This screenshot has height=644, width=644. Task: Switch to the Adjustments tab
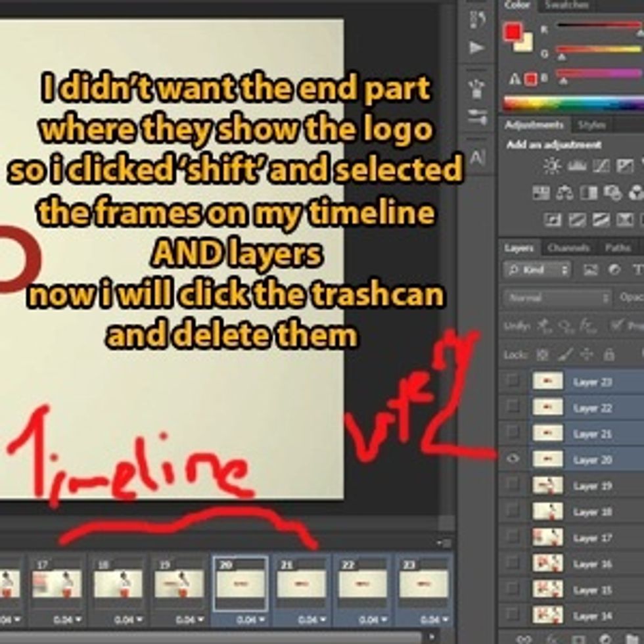(x=534, y=124)
